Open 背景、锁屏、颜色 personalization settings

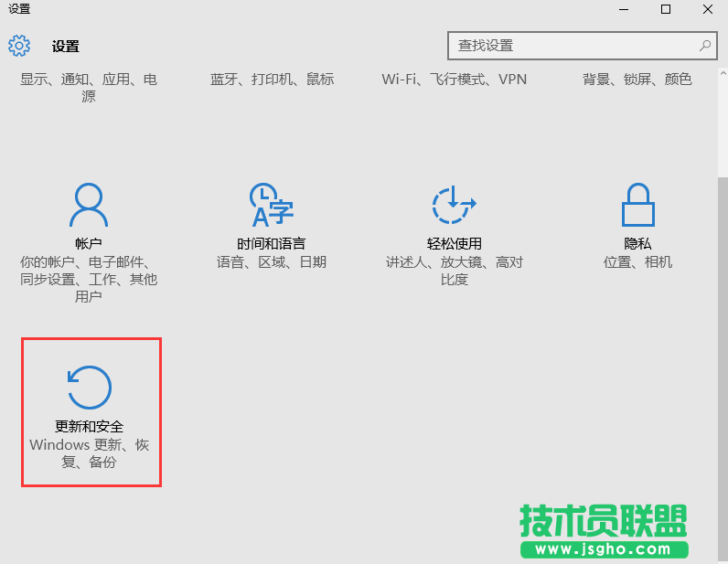[x=637, y=80]
